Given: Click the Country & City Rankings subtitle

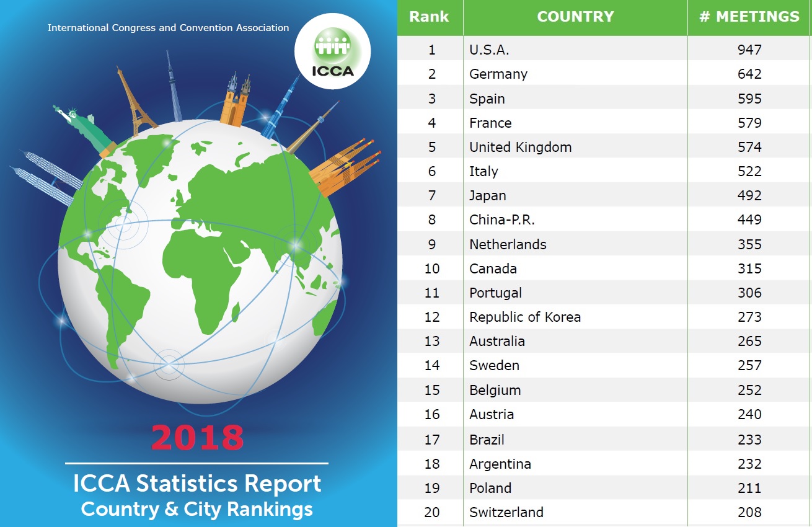Looking at the screenshot, I should point(197,509).
